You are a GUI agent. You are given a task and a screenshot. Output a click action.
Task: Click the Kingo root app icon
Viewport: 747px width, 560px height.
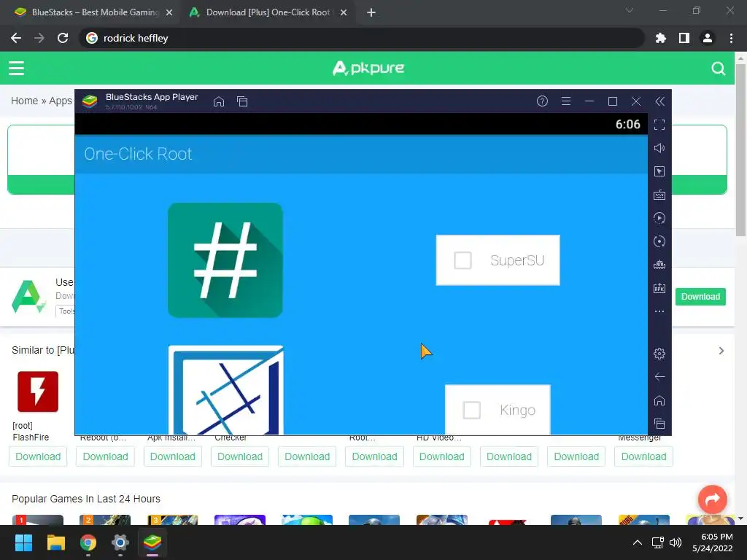[226, 390]
